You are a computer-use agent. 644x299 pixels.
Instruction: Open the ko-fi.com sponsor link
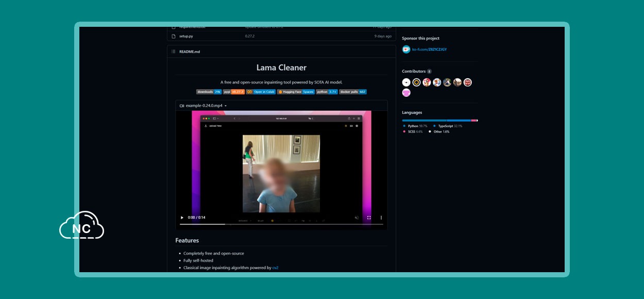tap(429, 49)
